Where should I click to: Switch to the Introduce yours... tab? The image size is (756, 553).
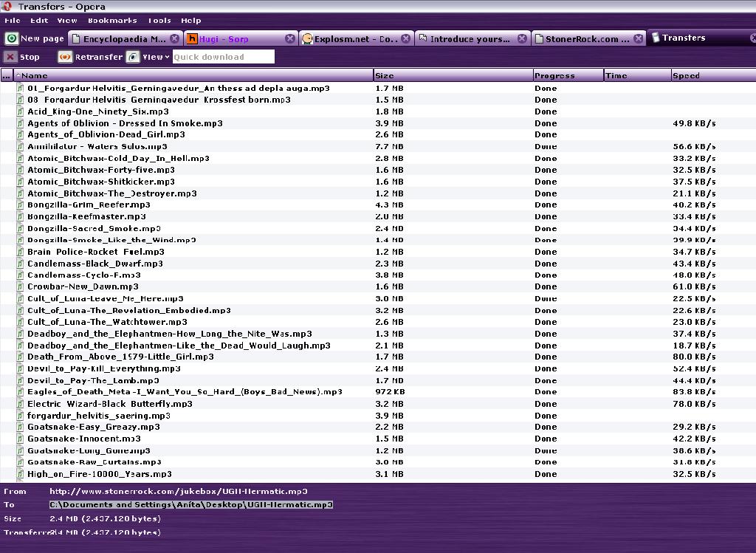point(472,39)
